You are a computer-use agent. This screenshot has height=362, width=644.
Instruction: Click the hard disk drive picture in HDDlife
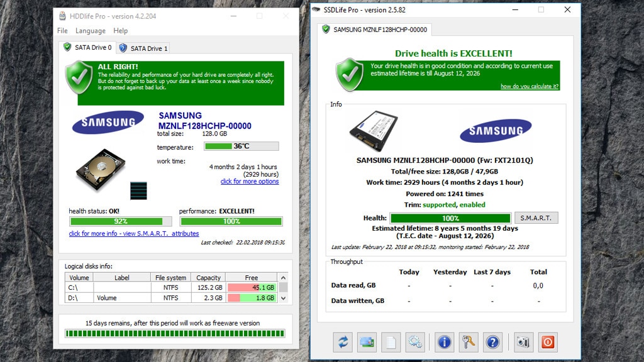pyautogui.click(x=101, y=170)
